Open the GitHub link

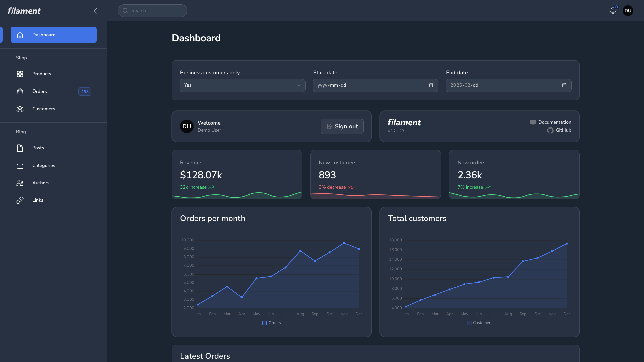563,130
